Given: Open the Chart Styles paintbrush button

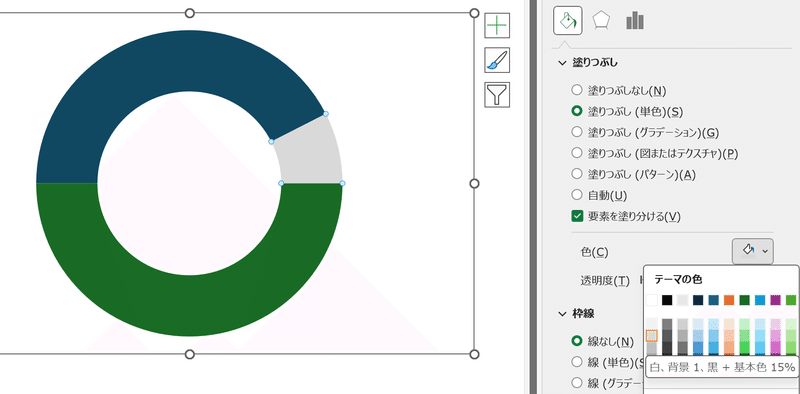Looking at the screenshot, I should (497, 60).
